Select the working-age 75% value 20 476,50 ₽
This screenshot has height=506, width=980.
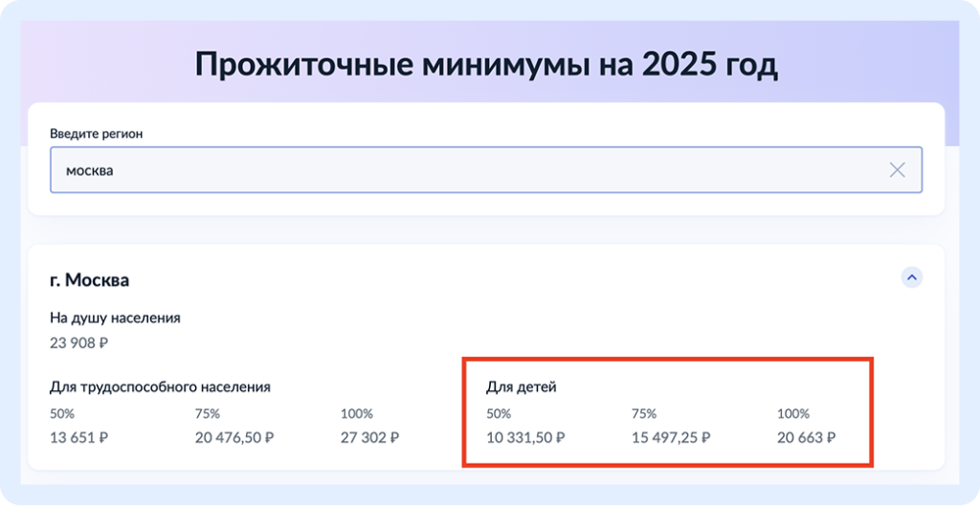234,438
